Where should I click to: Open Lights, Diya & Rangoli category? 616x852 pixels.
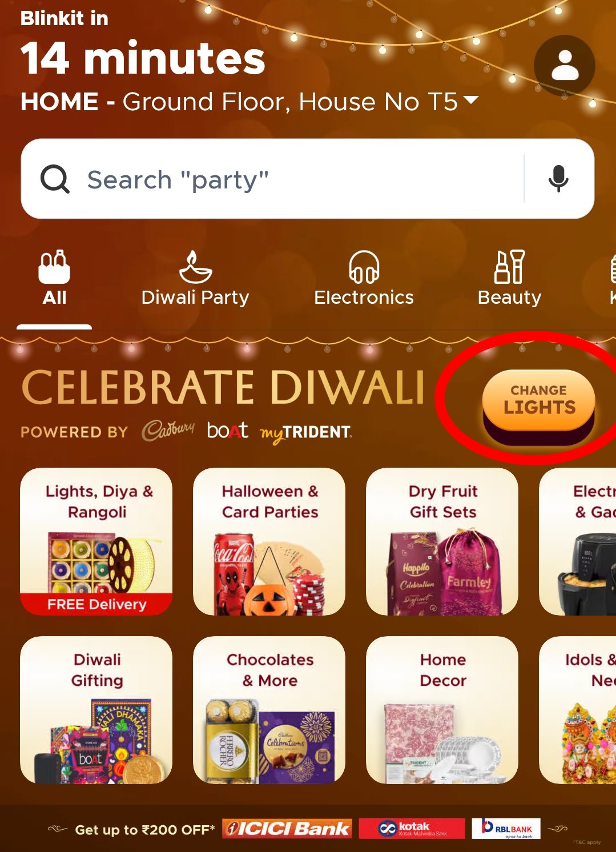(96, 541)
